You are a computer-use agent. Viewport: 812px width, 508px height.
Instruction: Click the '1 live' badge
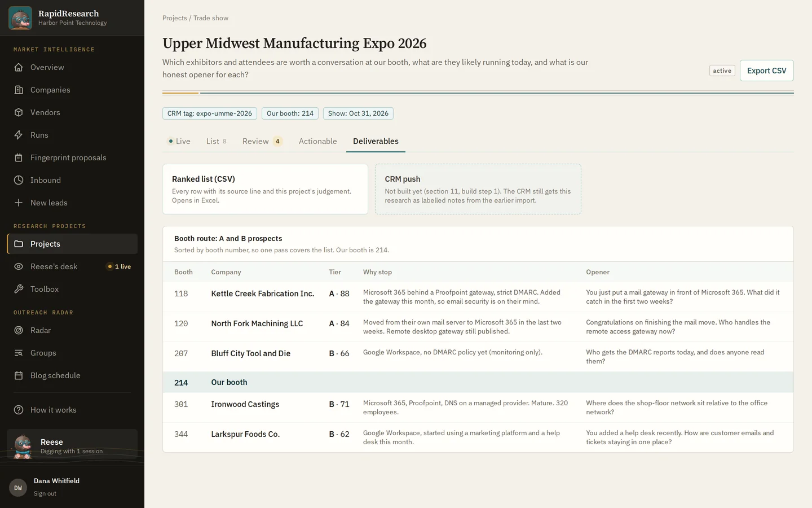click(119, 266)
